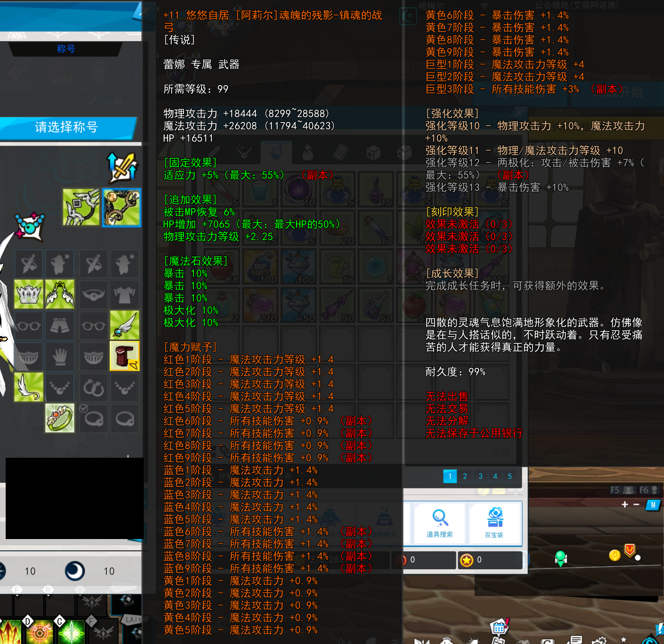Zoom in minimap with plus button
This screenshot has width=664, height=644.
[625, 505]
